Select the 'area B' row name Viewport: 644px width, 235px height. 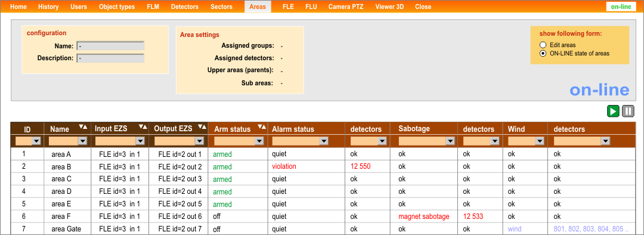click(x=61, y=167)
